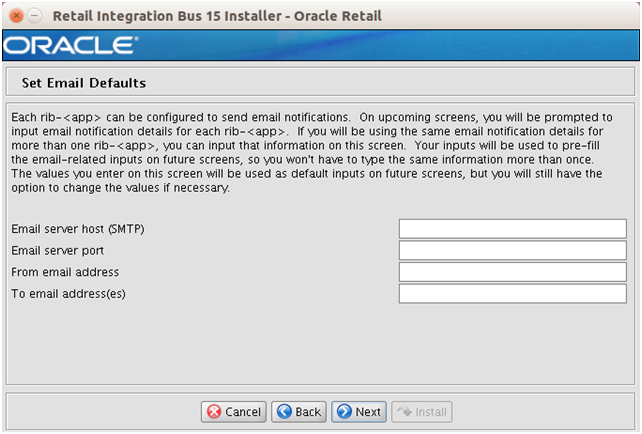642x434 pixels.
Task: Click the 'Email server port' label
Action: coord(57,251)
